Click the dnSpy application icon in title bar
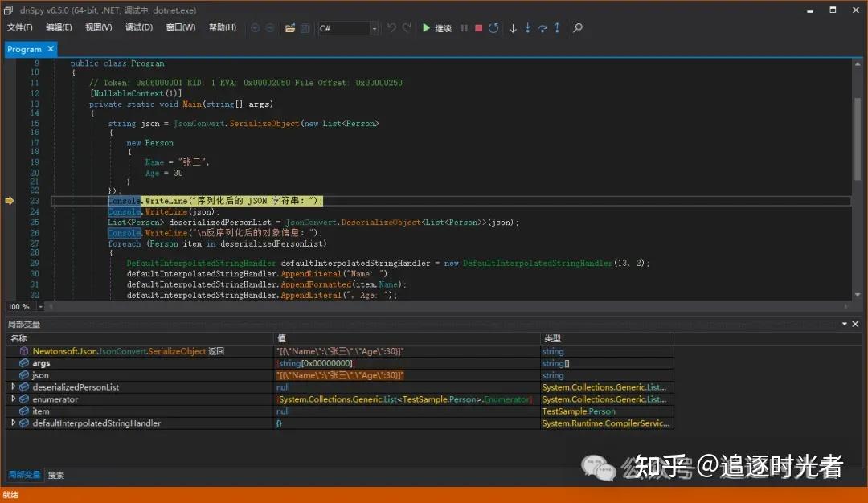Image resolution: width=868 pixels, height=503 pixels. (9, 10)
